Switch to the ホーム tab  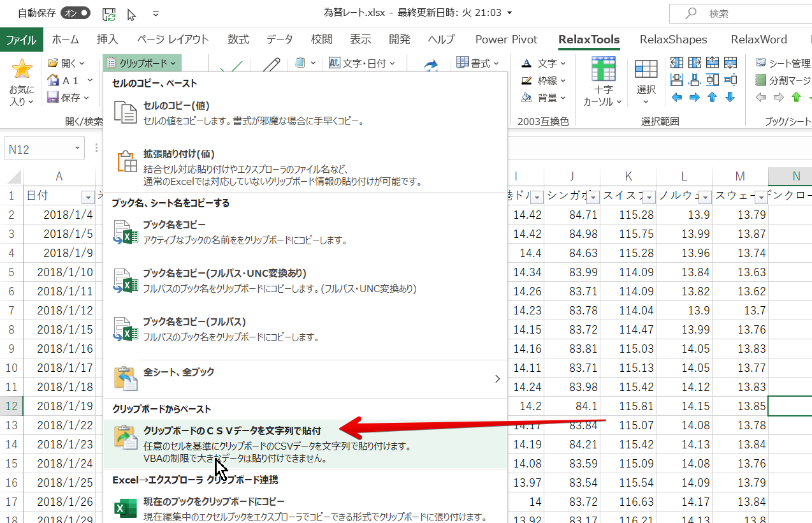(65, 40)
